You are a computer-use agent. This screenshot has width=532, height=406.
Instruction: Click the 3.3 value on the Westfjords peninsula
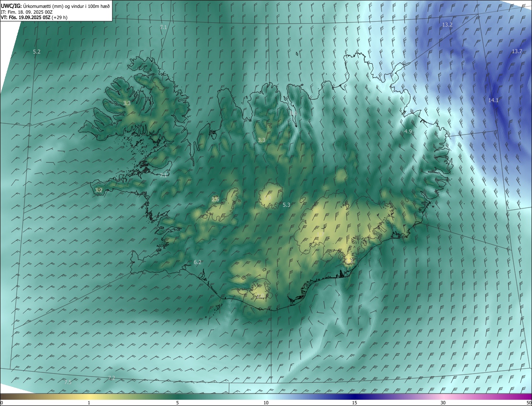127,103
